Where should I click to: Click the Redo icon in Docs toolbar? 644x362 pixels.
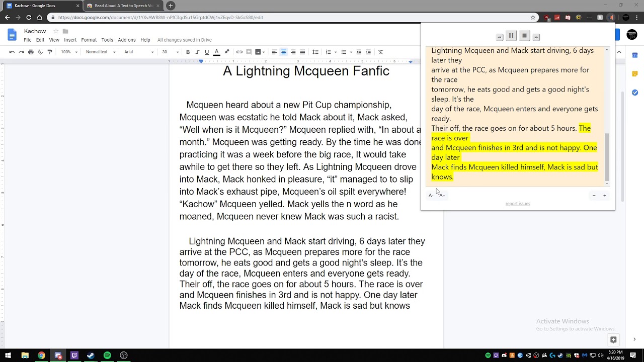21,52
